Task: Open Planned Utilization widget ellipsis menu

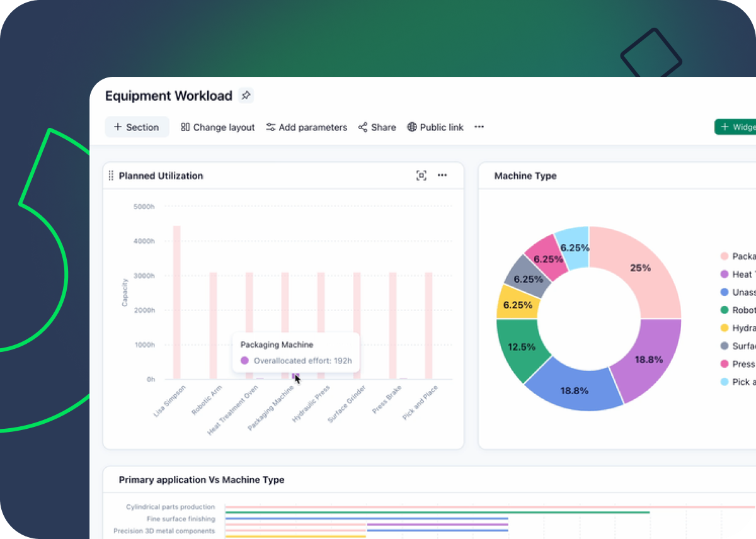Action: (442, 176)
